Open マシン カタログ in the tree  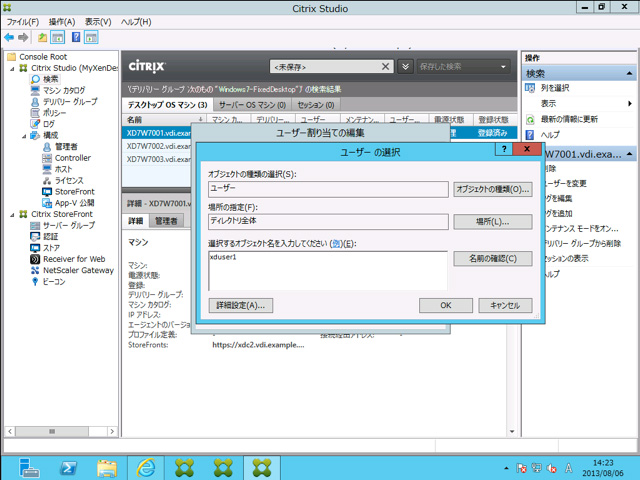64,90
